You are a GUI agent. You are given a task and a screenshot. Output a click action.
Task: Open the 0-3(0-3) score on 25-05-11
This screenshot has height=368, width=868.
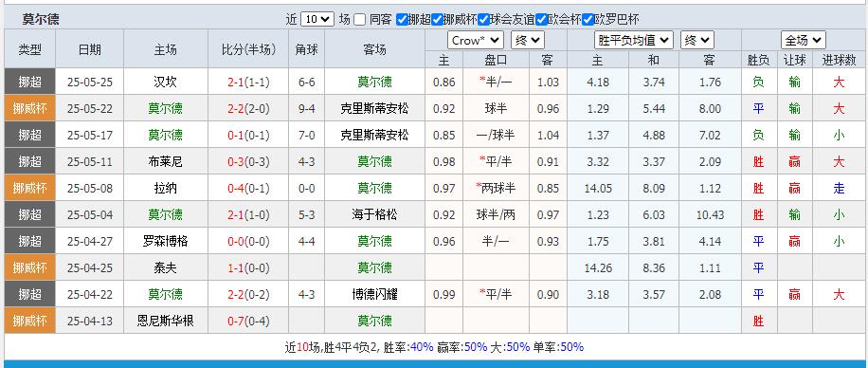(248, 162)
